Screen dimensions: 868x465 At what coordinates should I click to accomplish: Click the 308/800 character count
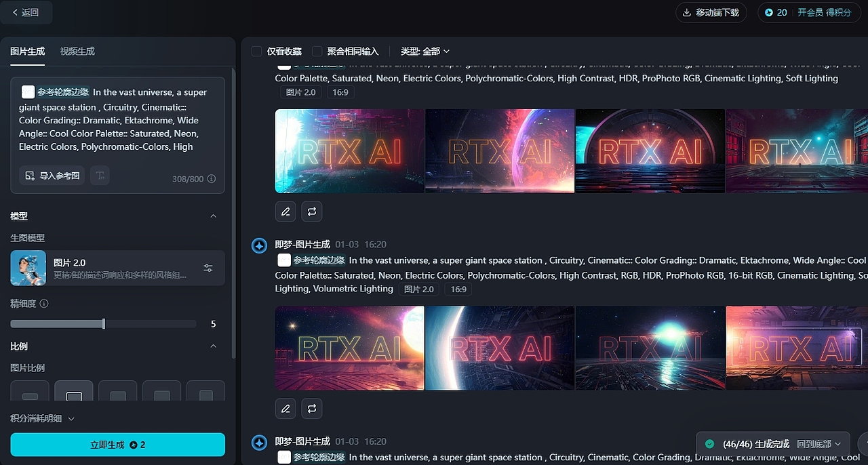(188, 179)
